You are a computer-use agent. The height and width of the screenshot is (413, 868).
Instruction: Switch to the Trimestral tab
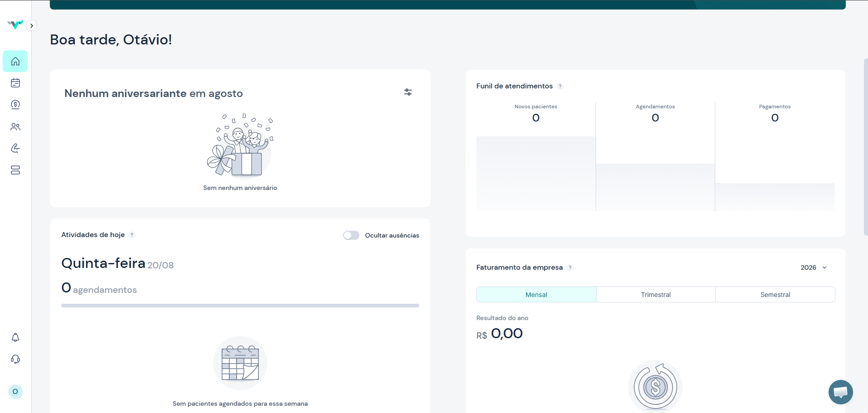(656, 295)
